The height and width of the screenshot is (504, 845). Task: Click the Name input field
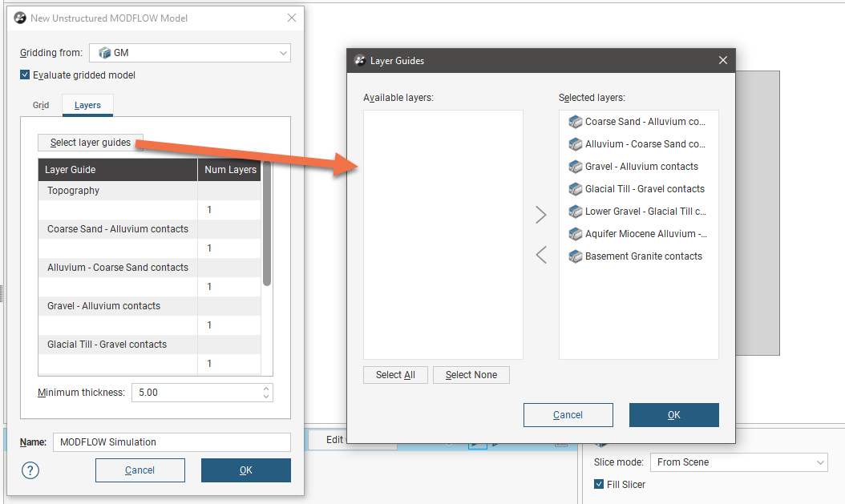(x=172, y=442)
